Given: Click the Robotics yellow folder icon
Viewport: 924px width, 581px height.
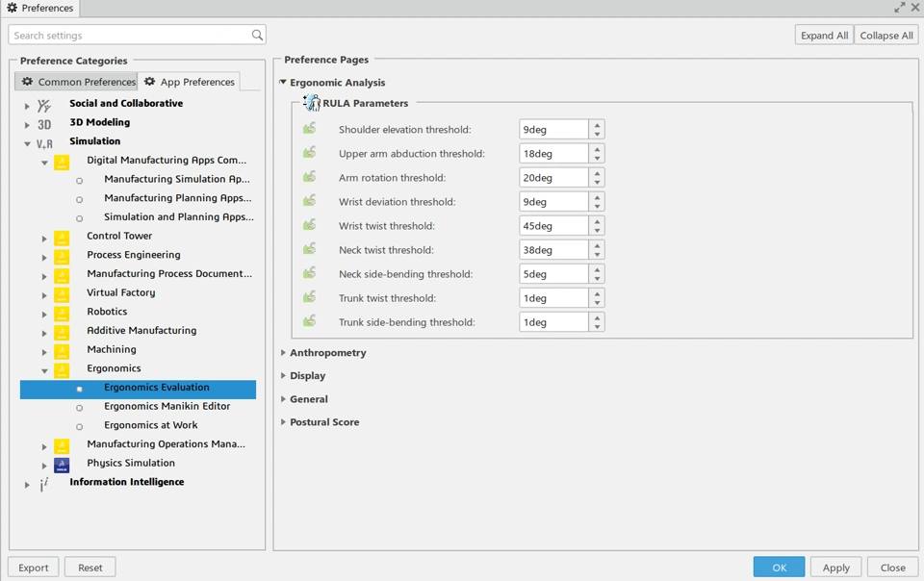Looking at the screenshot, I should 62,313.
